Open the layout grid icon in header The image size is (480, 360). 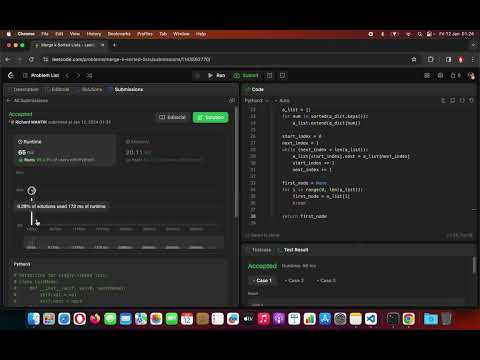427,76
